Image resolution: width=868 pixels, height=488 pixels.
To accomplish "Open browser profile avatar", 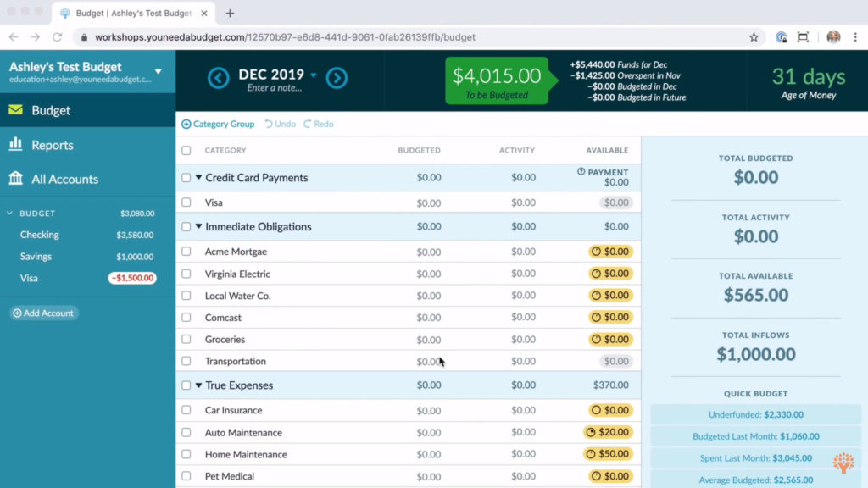I will 833,37.
